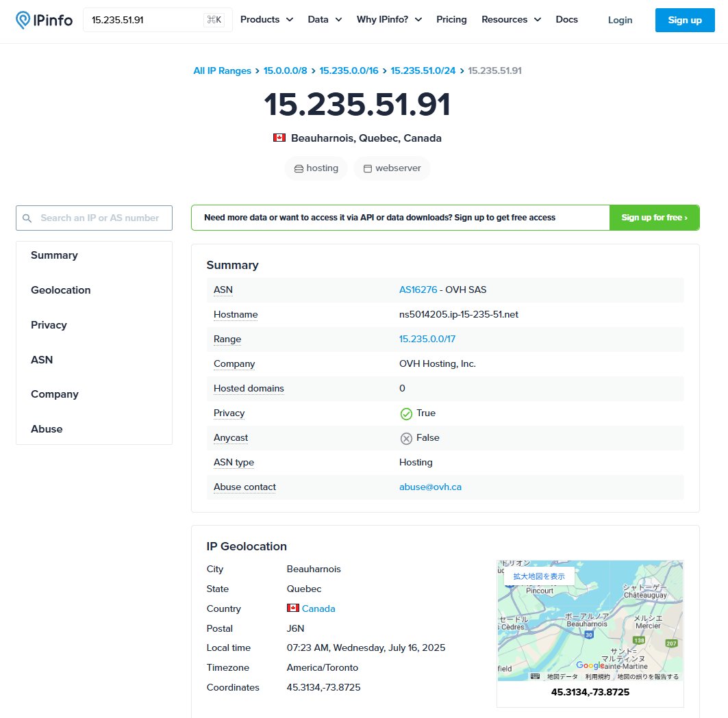Image resolution: width=728 pixels, height=718 pixels.
Task: Open All IP Ranges breadcrumb
Action: (222, 70)
